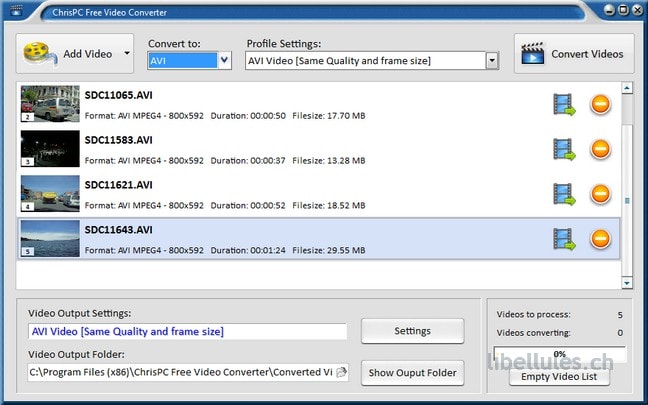Remove SDC11643.AVI from the list

[600, 239]
